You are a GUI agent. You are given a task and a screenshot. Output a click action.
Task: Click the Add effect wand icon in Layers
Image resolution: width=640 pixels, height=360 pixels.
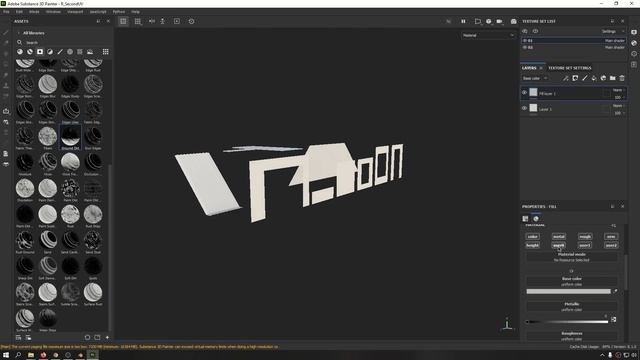(x=566, y=78)
